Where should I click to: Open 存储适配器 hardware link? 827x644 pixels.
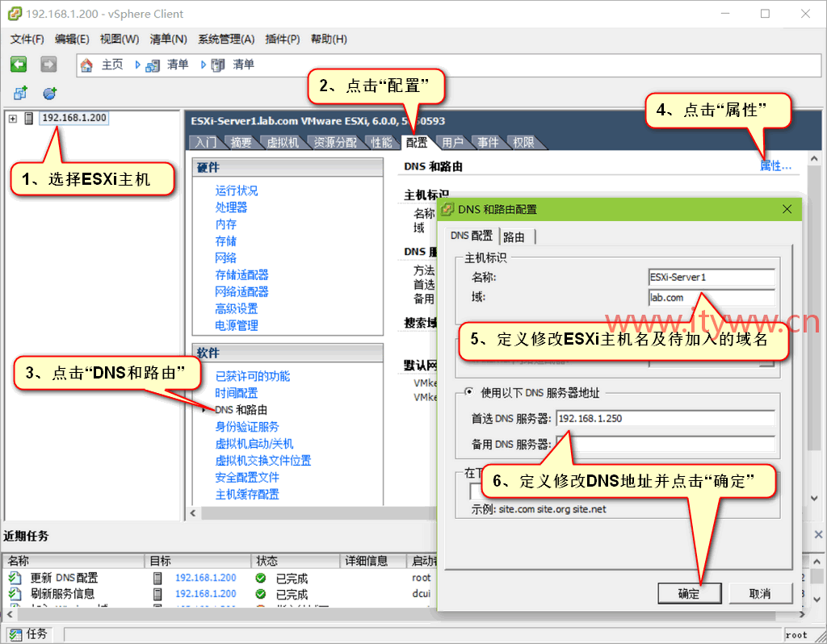pyautogui.click(x=241, y=275)
